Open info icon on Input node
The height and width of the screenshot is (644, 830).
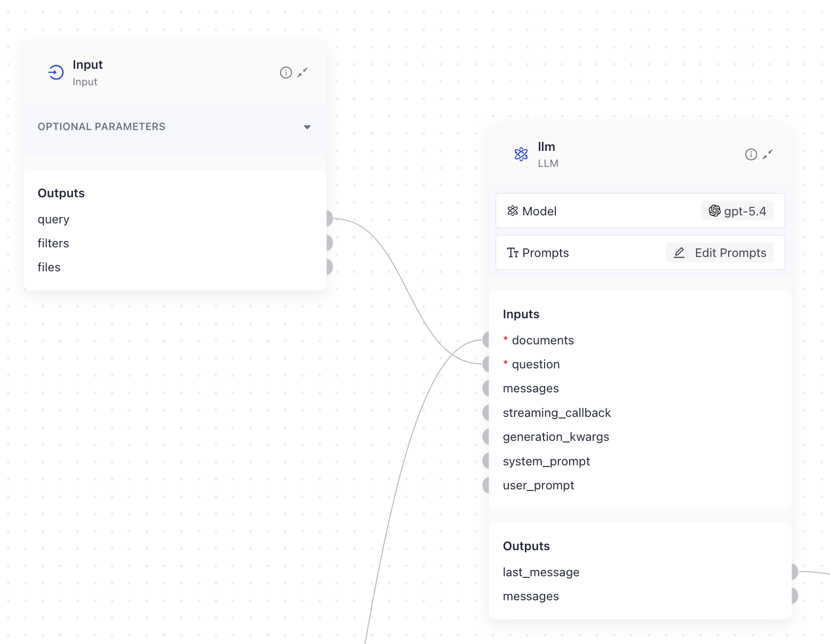pos(286,73)
